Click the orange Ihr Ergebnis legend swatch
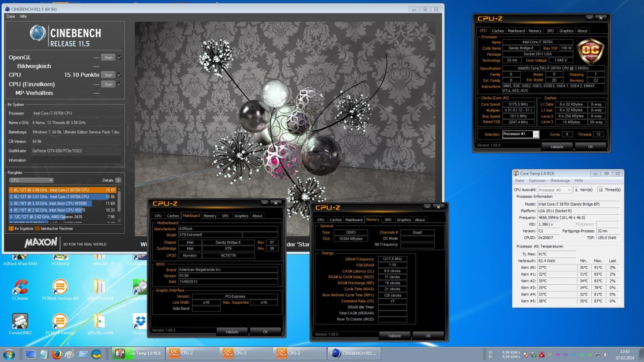This screenshot has height=362, width=644. pyautogui.click(x=11, y=229)
